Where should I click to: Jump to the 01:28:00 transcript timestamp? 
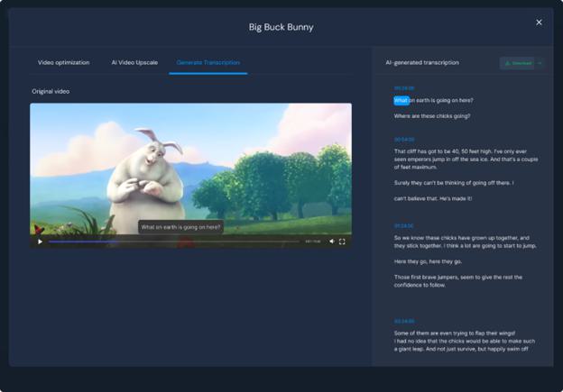[x=403, y=225]
